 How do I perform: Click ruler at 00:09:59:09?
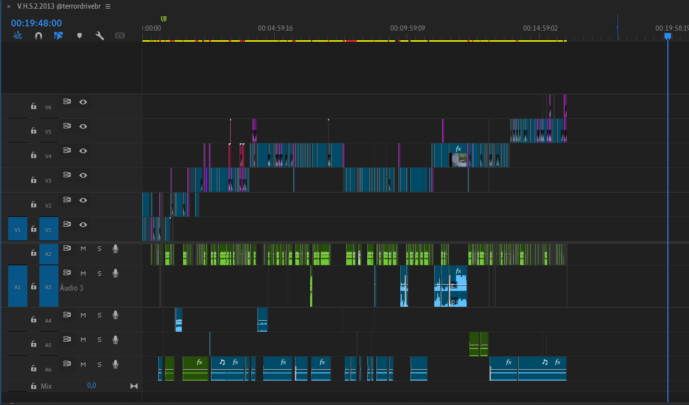click(407, 28)
